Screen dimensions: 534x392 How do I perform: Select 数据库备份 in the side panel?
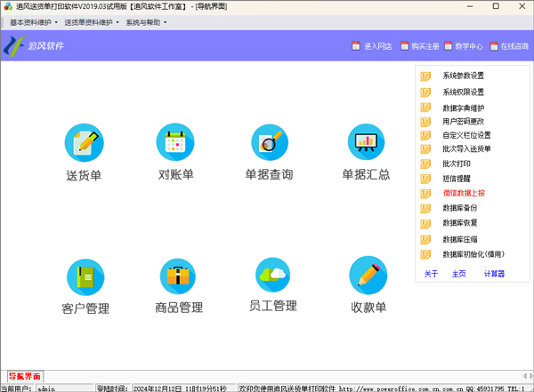pos(460,208)
